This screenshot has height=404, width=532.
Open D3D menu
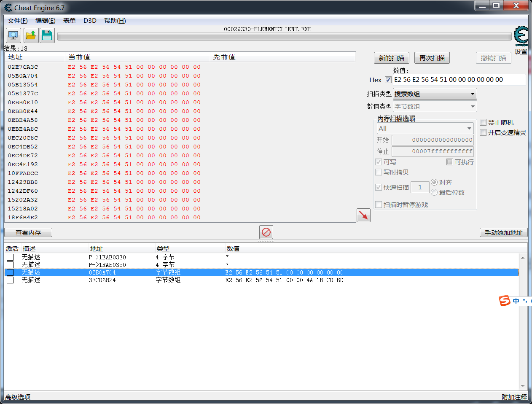point(90,21)
